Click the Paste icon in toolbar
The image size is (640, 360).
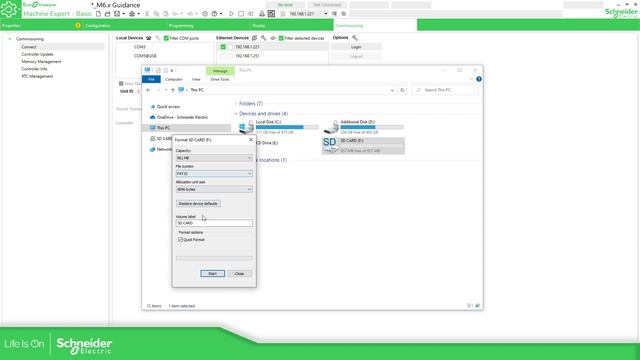tap(165, 14)
